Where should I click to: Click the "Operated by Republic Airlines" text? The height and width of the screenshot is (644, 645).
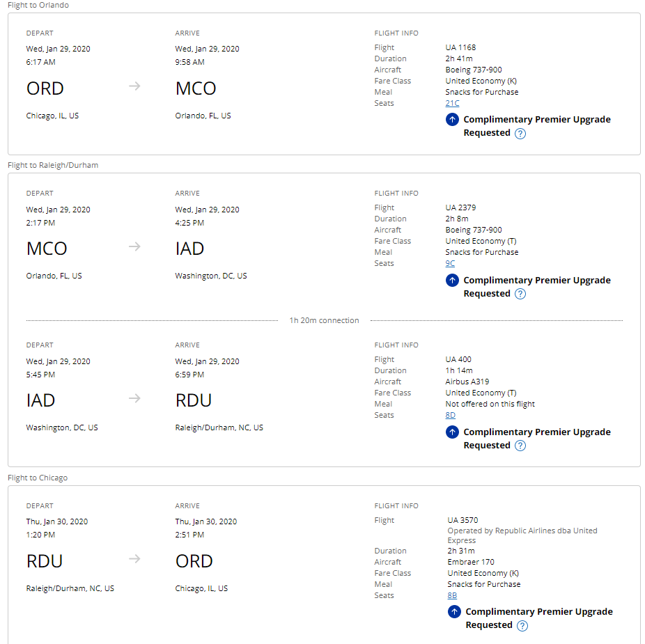pos(522,531)
